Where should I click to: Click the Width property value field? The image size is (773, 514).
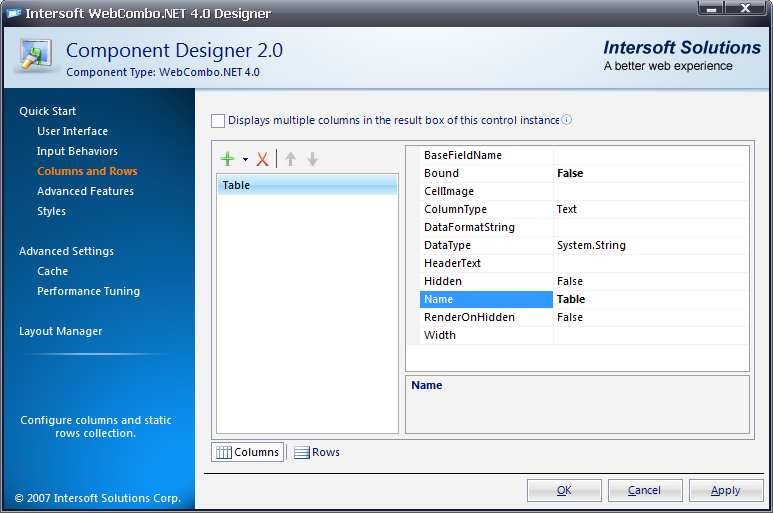coord(650,335)
